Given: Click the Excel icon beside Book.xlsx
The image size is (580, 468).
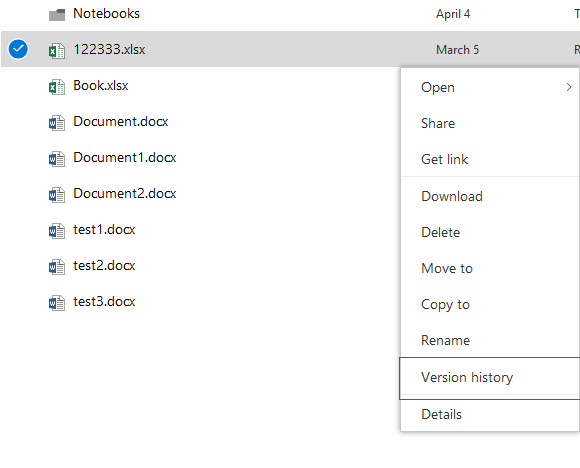Looking at the screenshot, I should (x=57, y=87).
